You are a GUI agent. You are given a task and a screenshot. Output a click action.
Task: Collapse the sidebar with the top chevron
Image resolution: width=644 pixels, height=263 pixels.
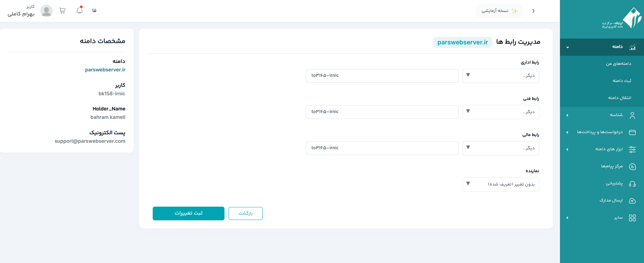coord(533,11)
